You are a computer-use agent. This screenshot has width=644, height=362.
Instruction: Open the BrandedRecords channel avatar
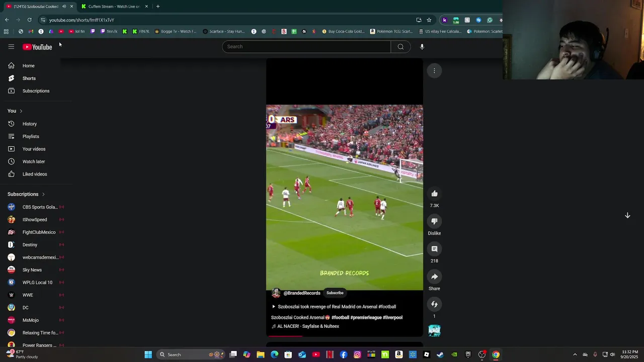click(x=276, y=293)
